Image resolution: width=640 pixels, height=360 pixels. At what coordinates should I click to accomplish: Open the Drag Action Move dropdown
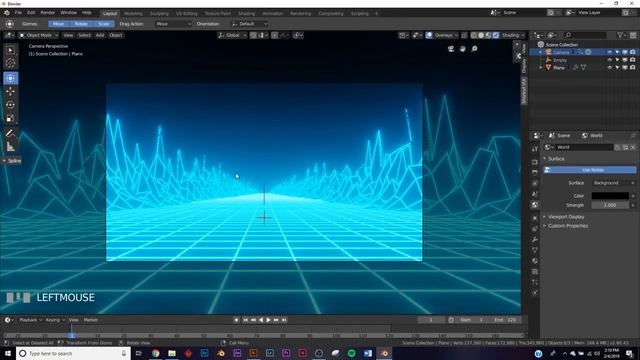[x=173, y=24]
